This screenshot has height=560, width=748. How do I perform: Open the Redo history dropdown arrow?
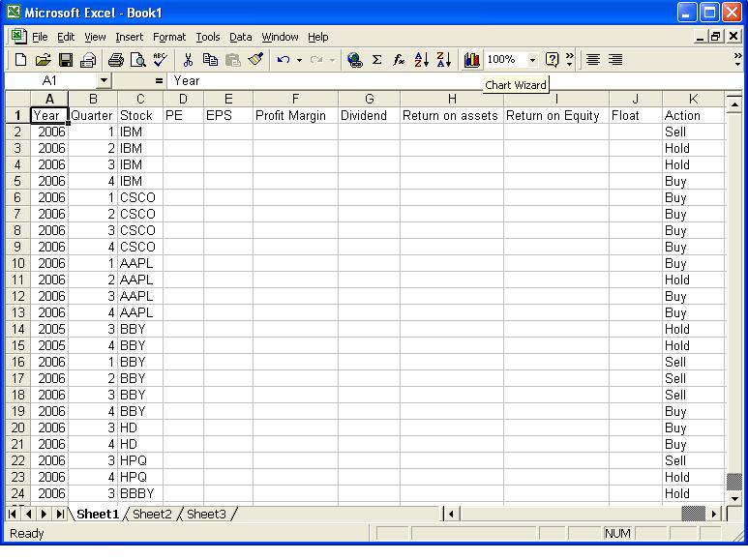click(332, 60)
